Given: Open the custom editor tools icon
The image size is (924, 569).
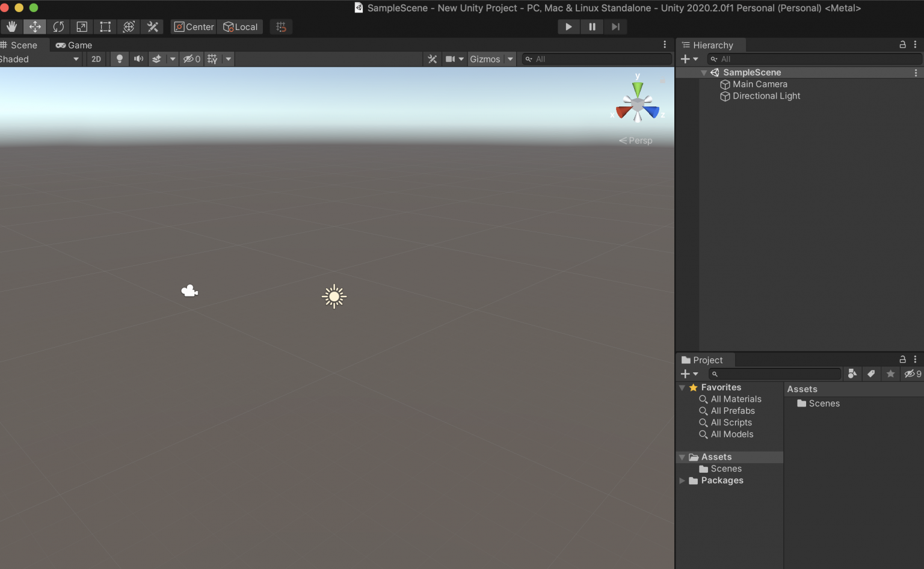Looking at the screenshot, I should tap(152, 26).
